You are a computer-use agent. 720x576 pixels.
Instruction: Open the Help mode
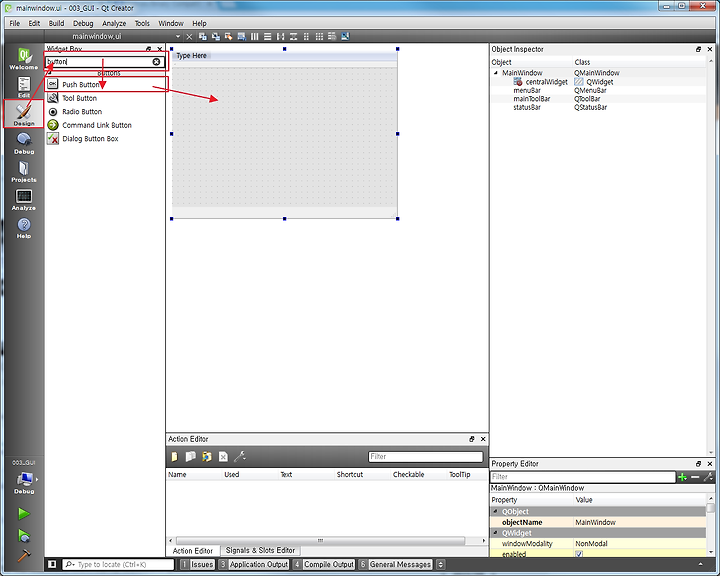[x=24, y=228]
